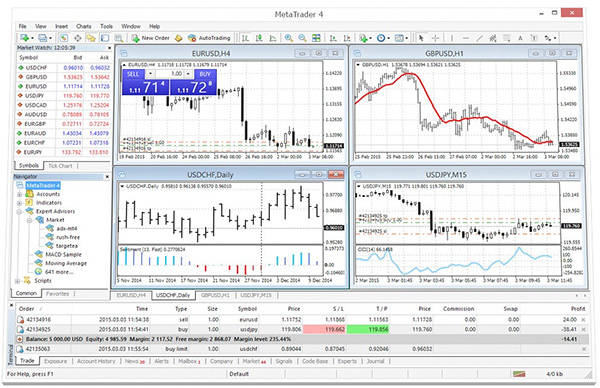Select the Tile Windows icon
600x388 pixels.
[x=316, y=38]
